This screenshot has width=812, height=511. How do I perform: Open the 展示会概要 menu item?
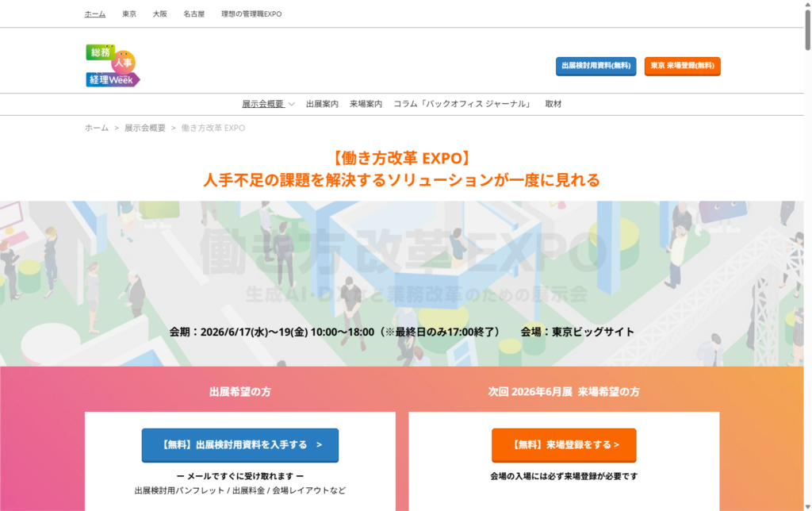[x=262, y=104]
